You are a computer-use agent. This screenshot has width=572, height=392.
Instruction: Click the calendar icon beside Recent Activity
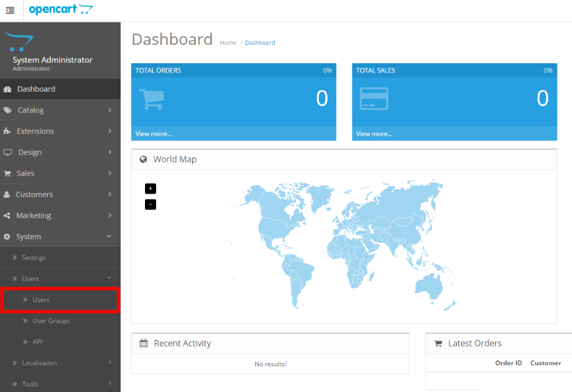click(x=144, y=343)
